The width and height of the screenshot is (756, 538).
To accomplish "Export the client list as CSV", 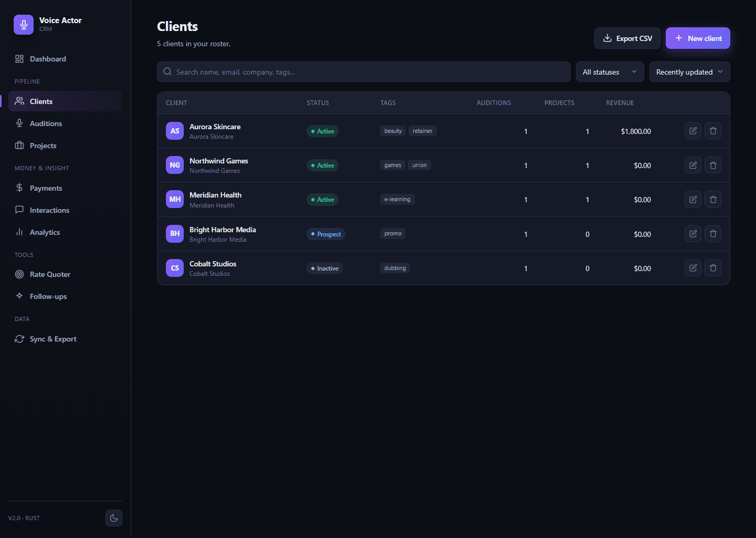I will [x=627, y=38].
